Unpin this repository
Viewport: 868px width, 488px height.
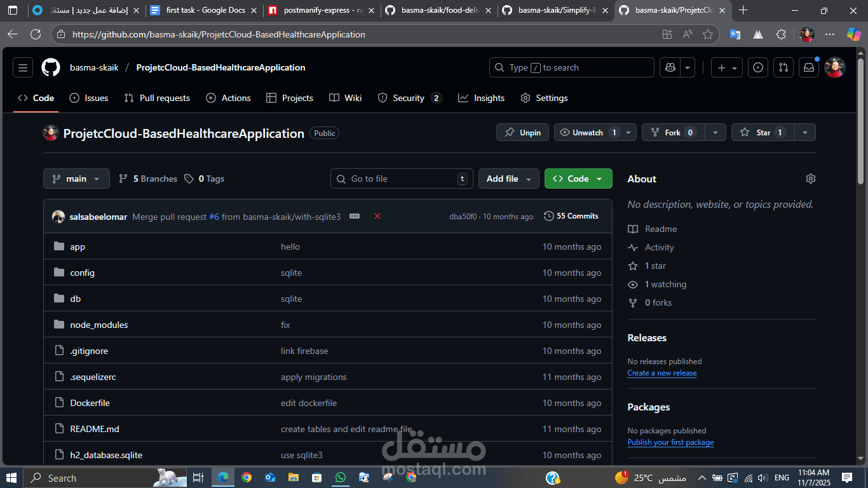[x=522, y=132]
